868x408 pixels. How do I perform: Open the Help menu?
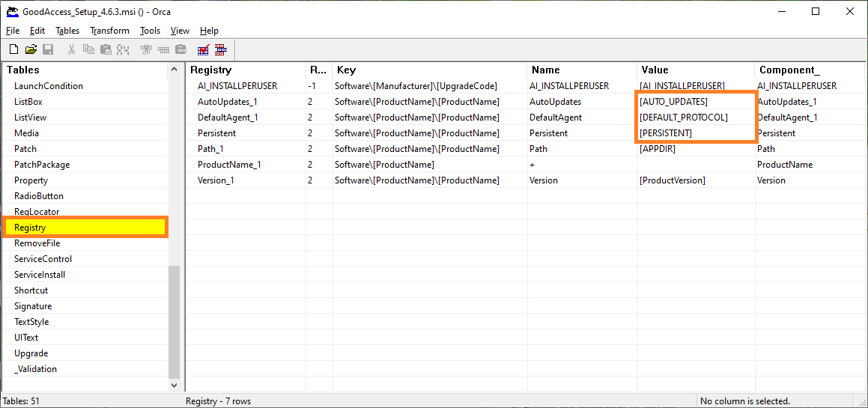(x=209, y=31)
